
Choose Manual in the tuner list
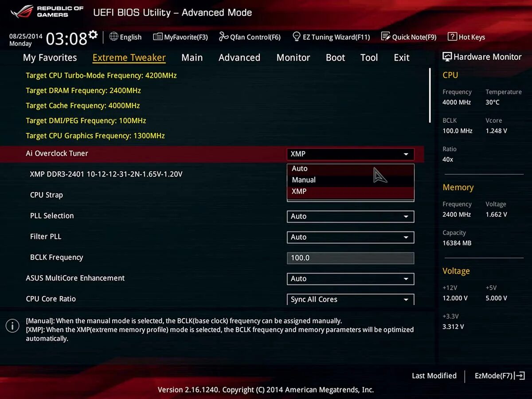click(350, 180)
